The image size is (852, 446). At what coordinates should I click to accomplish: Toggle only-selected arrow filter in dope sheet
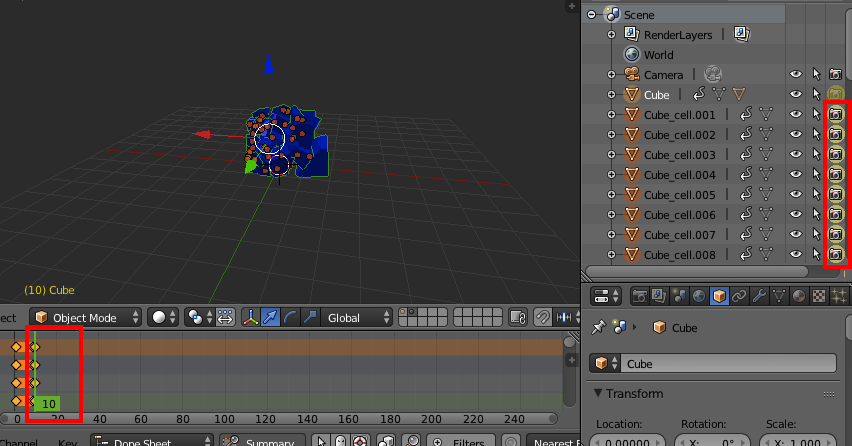321,441
